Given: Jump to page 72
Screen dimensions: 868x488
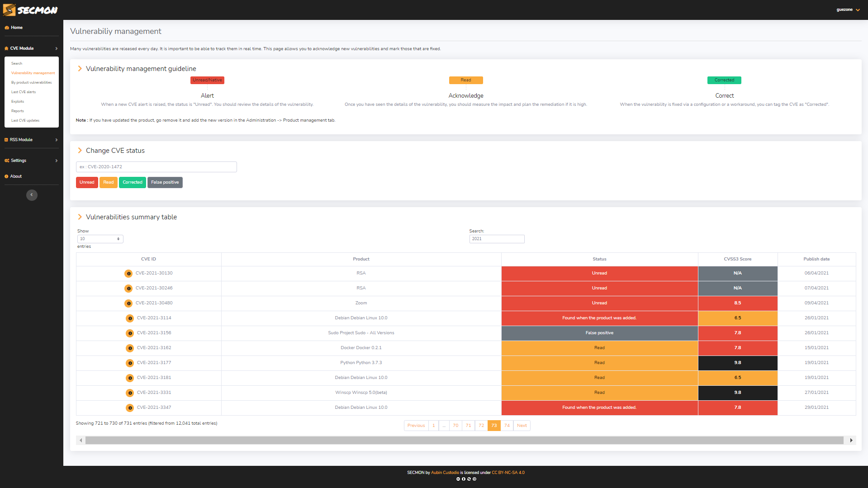Looking at the screenshot, I should (x=481, y=426).
